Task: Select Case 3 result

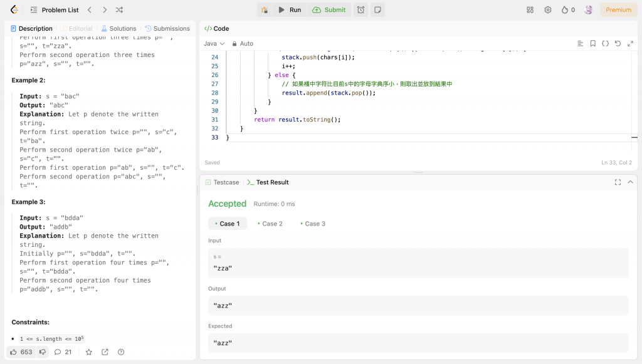Action: pos(313,224)
